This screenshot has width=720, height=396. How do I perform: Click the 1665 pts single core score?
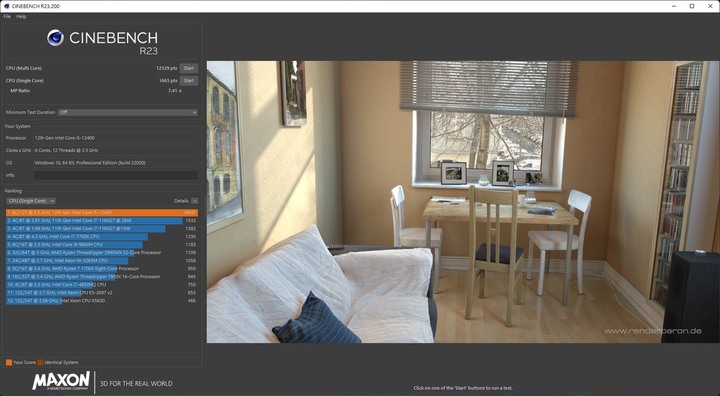pyautogui.click(x=168, y=80)
